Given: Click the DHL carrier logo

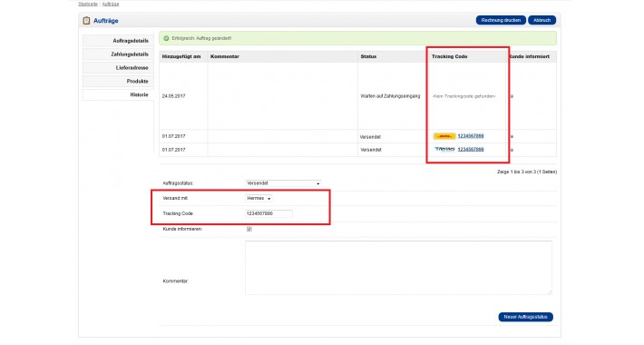Looking at the screenshot, I should [444, 136].
